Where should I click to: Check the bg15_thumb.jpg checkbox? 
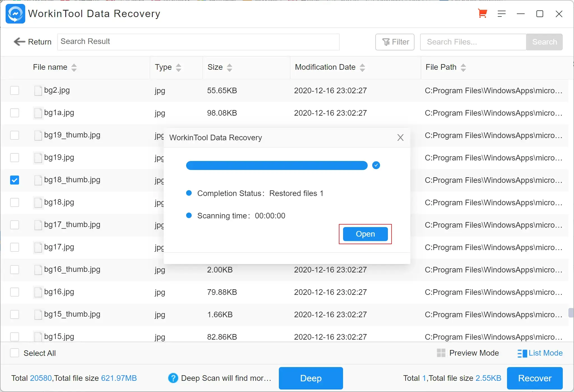(x=15, y=314)
